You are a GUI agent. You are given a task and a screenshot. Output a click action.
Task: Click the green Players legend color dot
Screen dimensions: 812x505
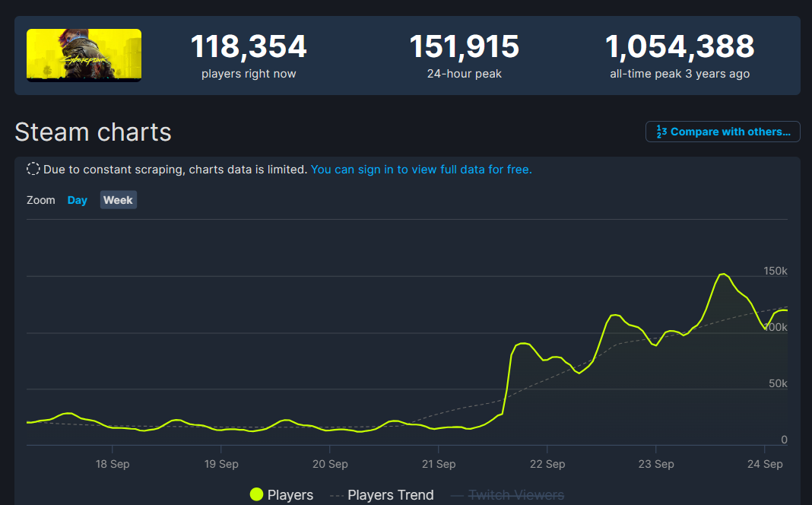click(x=256, y=494)
